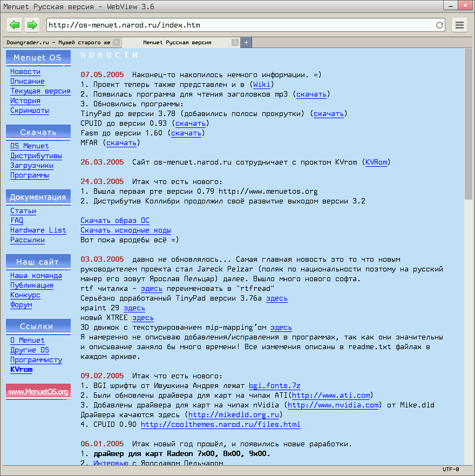475x476 pixels.
Task: Open the Hardware List link
Action: tap(38, 230)
